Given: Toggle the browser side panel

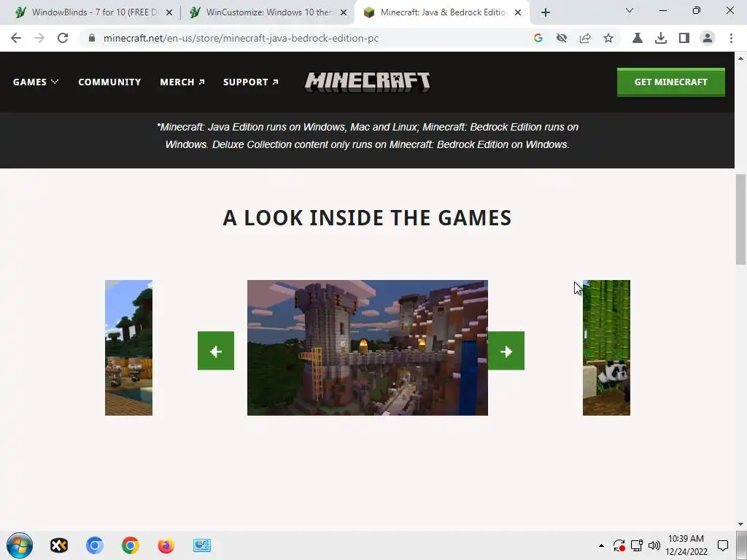Looking at the screenshot, I should tap(684, 38).
